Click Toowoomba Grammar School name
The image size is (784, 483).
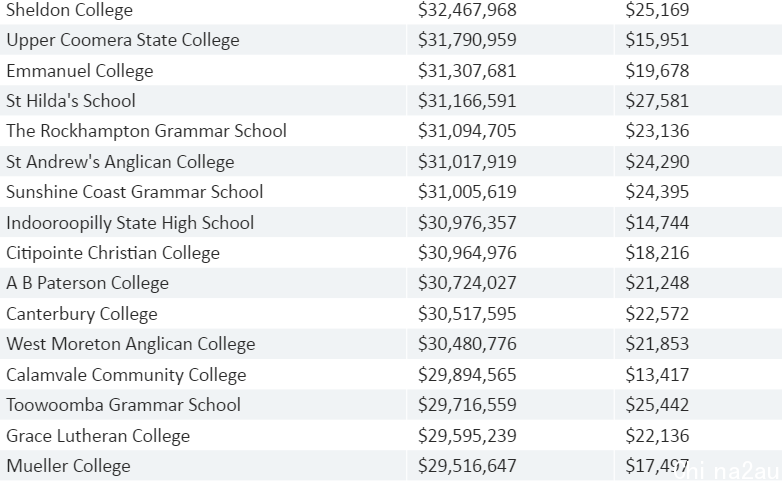click(124, 405)
